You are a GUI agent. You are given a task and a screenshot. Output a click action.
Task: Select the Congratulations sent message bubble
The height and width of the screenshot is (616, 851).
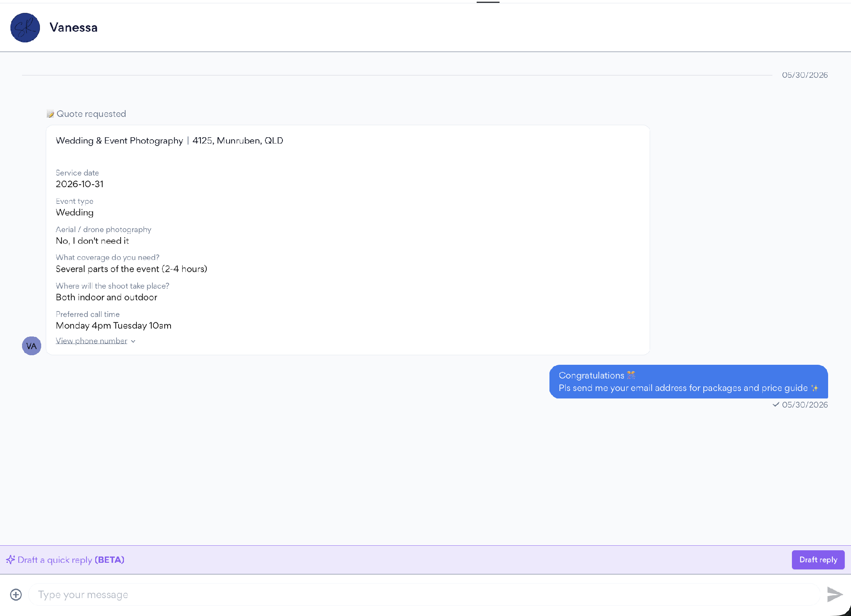tap(688, 381)
